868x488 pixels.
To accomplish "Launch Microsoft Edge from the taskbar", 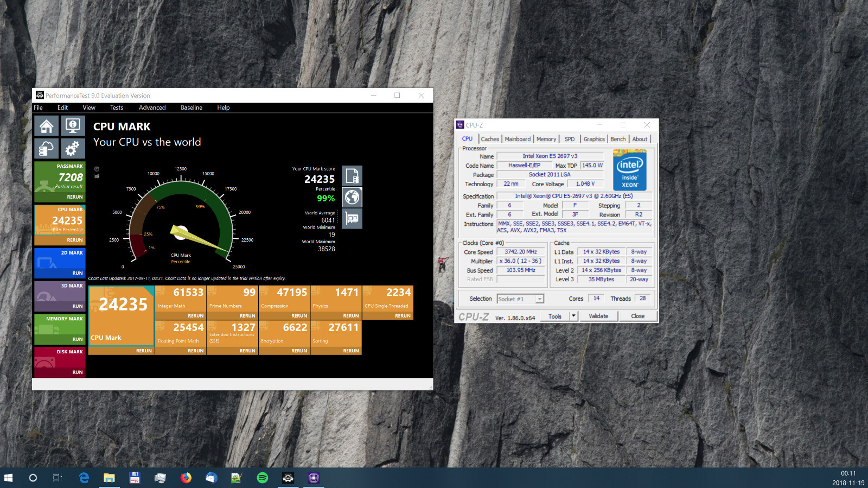I will tap(84, 478).
